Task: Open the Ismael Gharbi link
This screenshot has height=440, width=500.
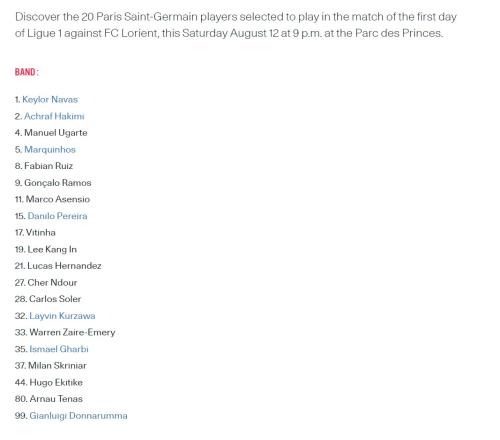Action: [59, 349]
